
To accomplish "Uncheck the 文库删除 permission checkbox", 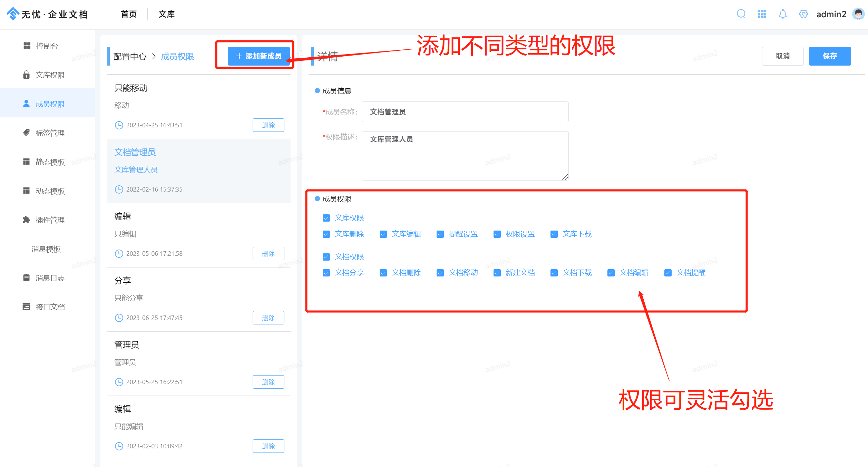I will 326,234.
